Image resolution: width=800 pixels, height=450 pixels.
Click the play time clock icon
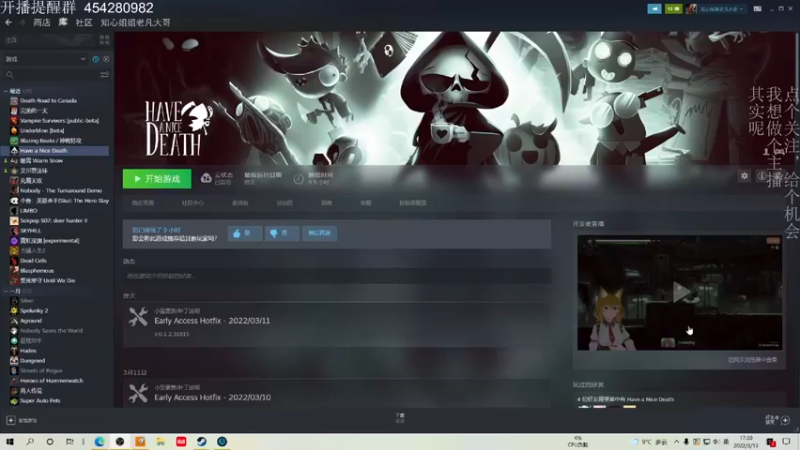click(298, 179)
